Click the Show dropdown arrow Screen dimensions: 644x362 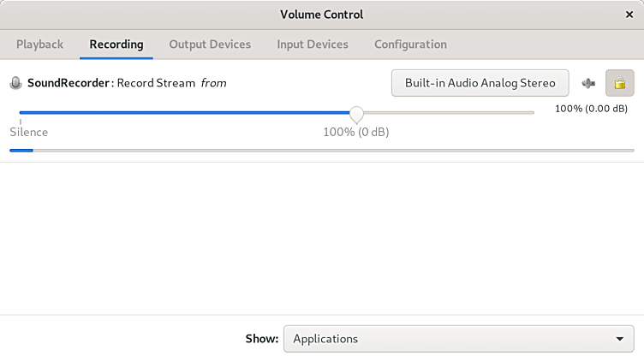click(620, 339)
